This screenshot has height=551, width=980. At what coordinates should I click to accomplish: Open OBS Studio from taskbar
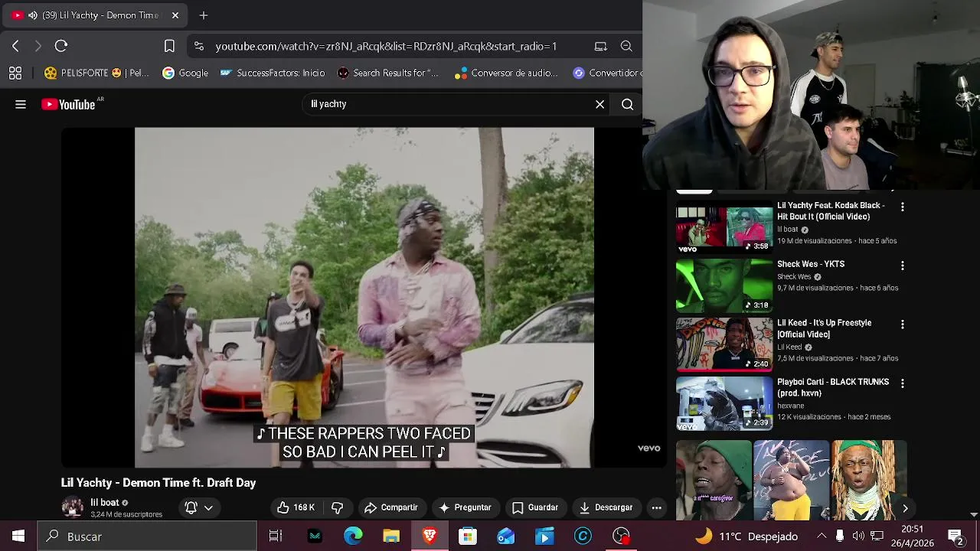pyautogui.click(x=621, y=536)
